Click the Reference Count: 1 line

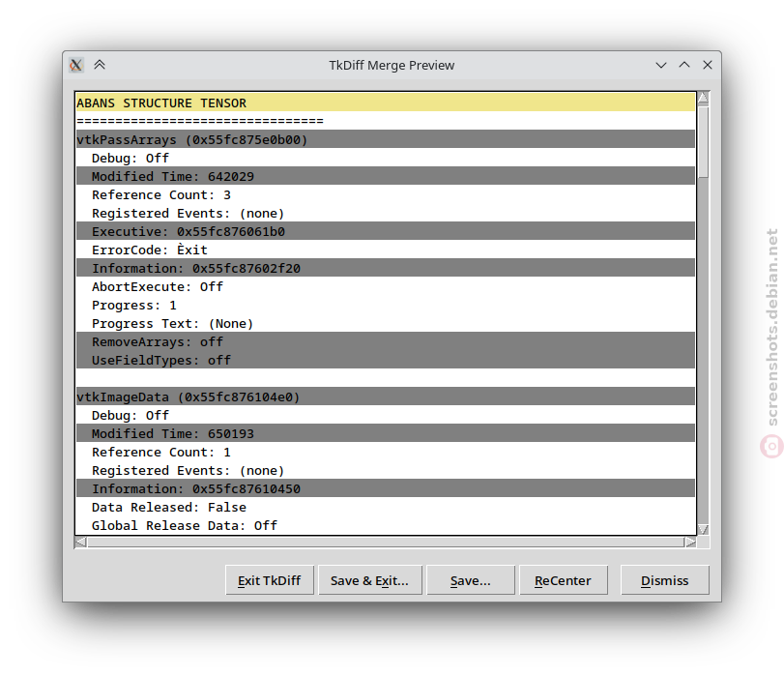point(386,452)
